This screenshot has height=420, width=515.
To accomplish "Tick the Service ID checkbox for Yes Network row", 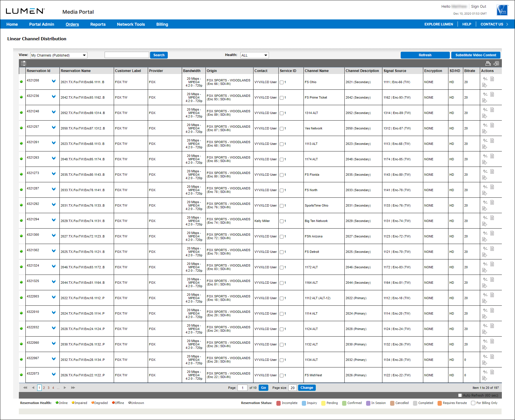I will (x=282, y=129).
